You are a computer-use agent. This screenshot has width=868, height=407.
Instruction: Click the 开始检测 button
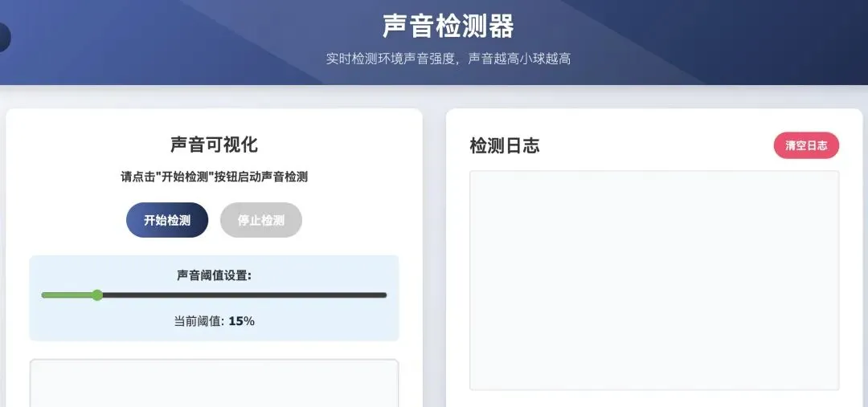coord(167,220)
